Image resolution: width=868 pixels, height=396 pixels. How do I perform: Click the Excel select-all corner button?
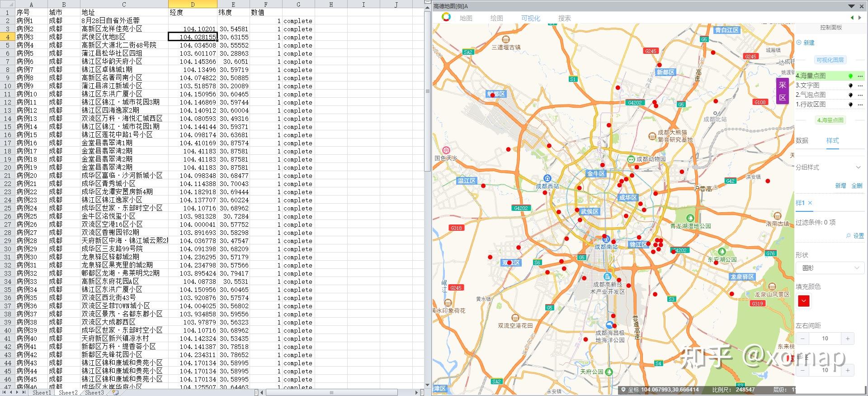click(7, 4)
